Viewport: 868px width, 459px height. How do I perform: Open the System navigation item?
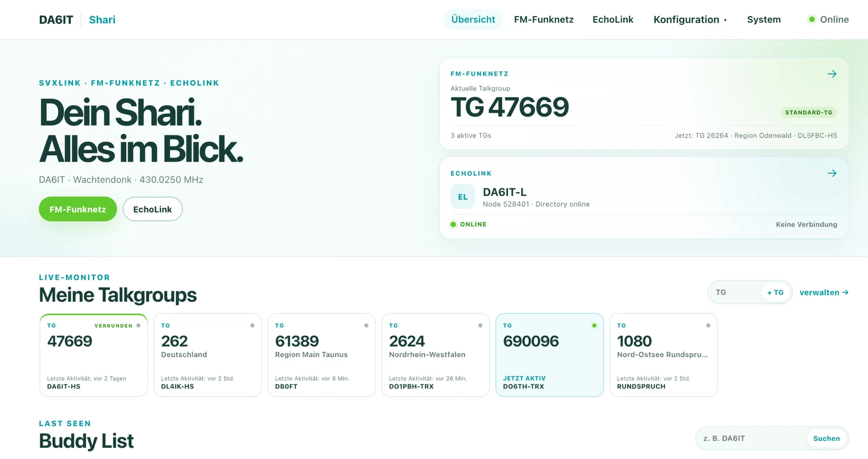pos(764,19)
